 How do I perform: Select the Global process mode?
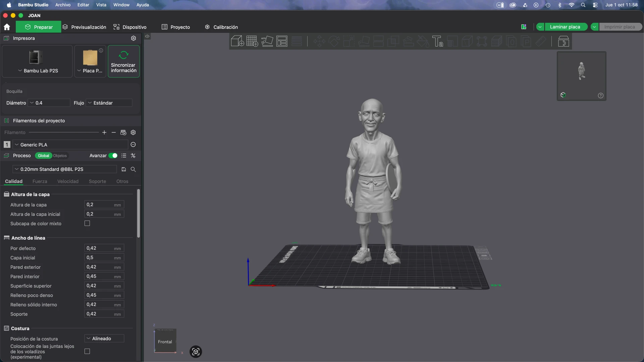pyautogui.click(x=43, y=156)
